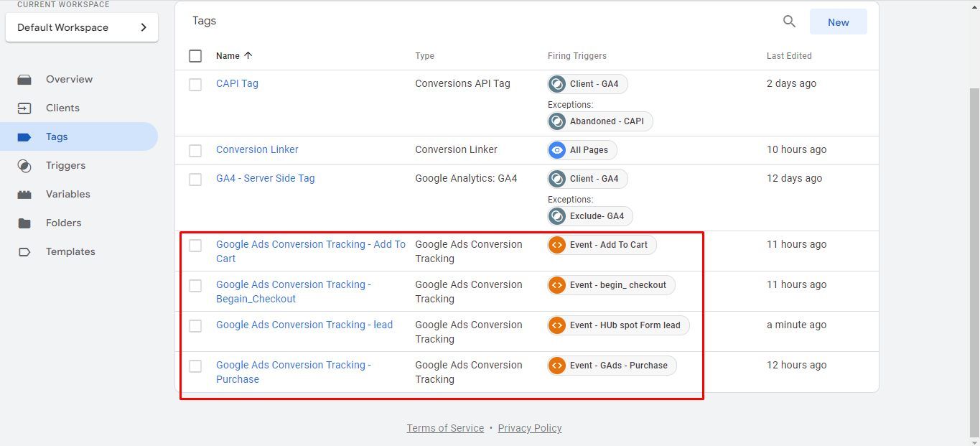
Task: Click the 'a minute ago' last edited cell
Action: 796,325
